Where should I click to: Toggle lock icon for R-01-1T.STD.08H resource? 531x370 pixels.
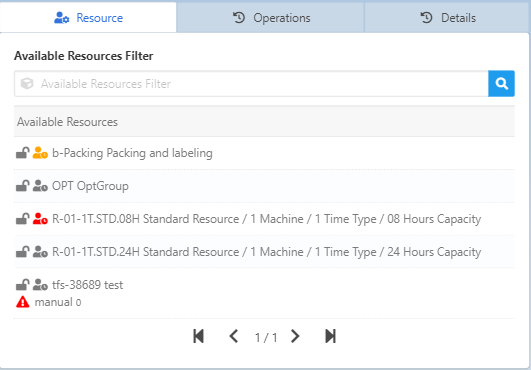[22, 219]
